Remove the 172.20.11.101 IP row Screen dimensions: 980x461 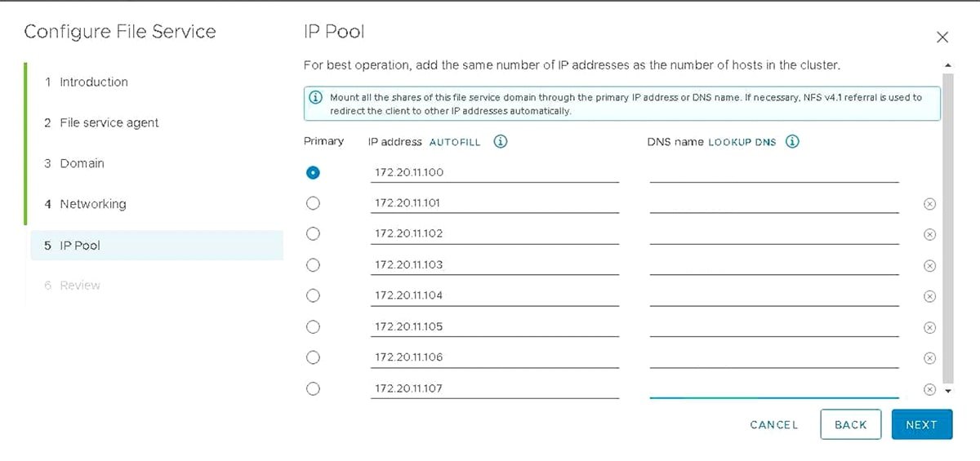coord(929,204)
